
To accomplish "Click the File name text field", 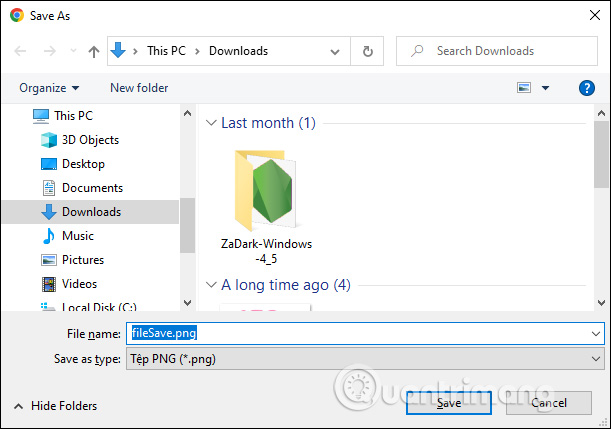I will tap(360, 334).
